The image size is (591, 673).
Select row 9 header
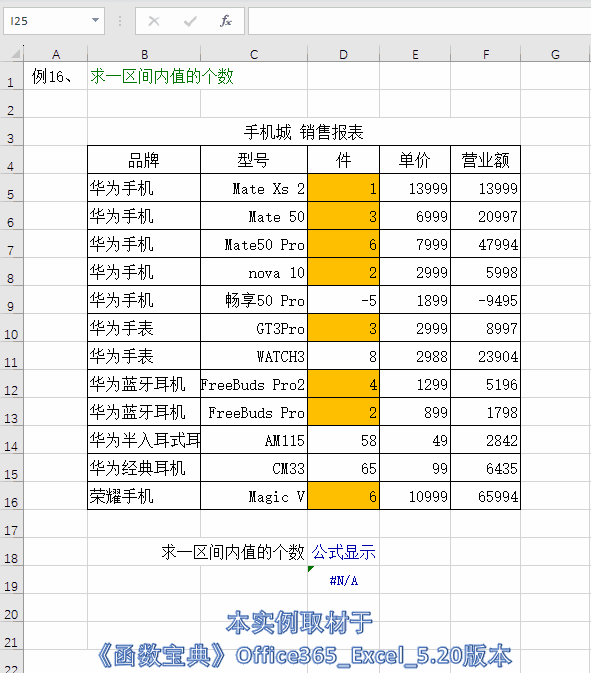(11, 300)
